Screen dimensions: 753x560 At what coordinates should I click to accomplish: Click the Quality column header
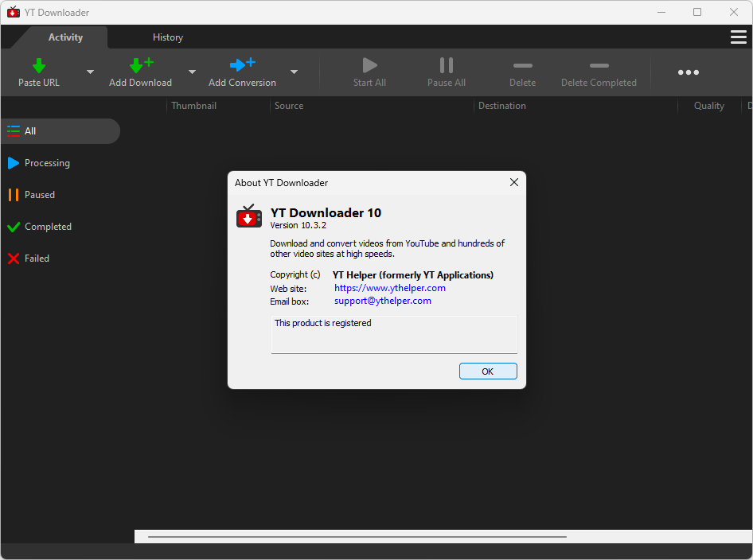(x=708, y=106)
